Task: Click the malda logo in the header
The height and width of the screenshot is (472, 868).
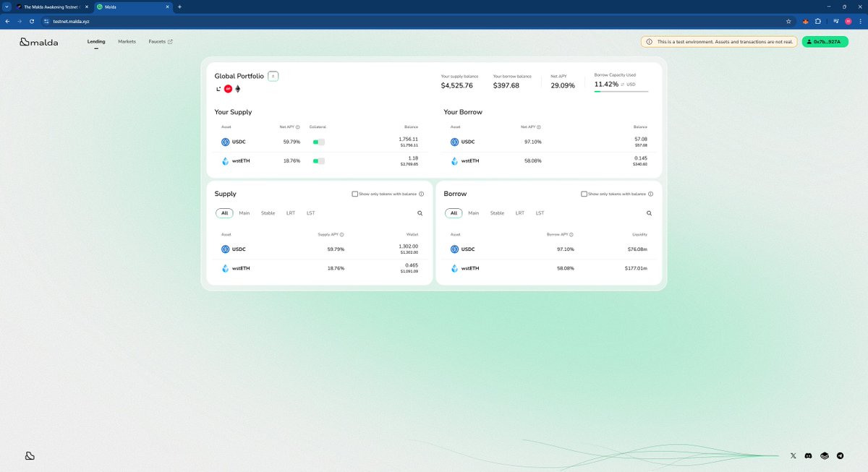Action: pos(39,42)
